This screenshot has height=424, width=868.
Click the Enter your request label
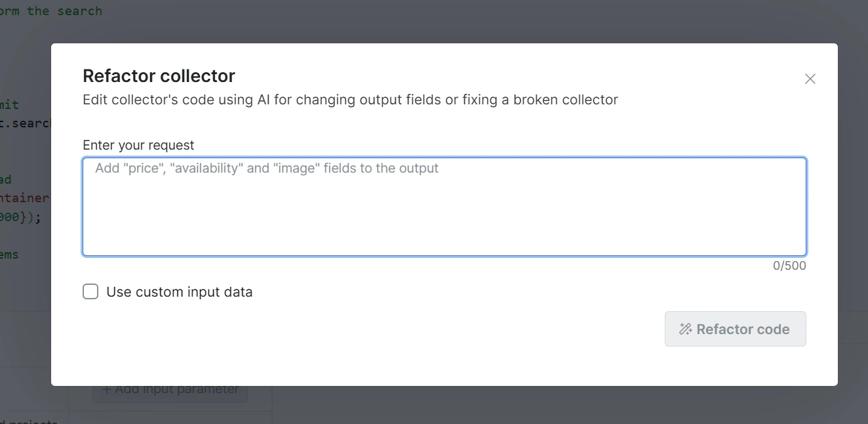tap(138, 145)
